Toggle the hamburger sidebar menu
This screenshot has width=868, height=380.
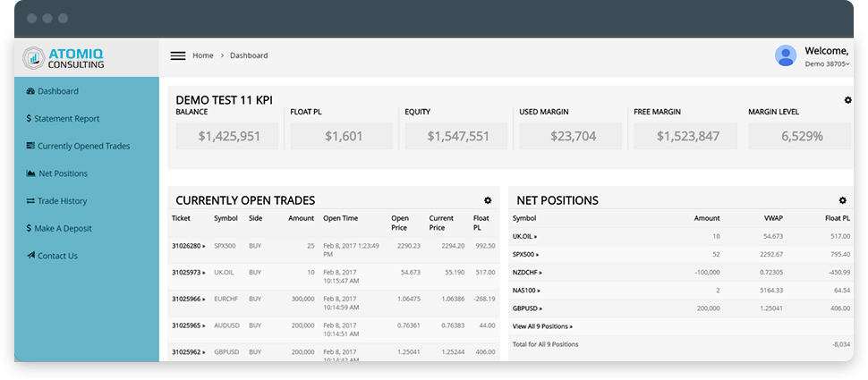click(x=178, y=55)
